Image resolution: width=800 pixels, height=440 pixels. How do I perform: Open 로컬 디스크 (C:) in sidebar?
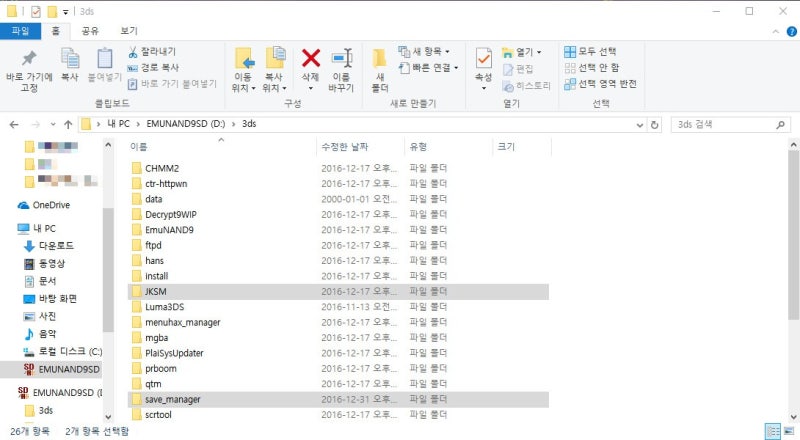(x=63, y=352)
